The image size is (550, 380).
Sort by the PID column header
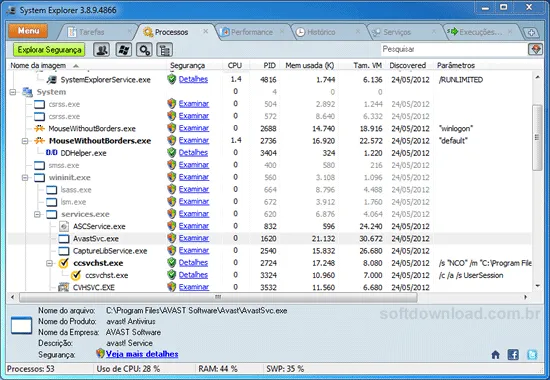point(269,65)
